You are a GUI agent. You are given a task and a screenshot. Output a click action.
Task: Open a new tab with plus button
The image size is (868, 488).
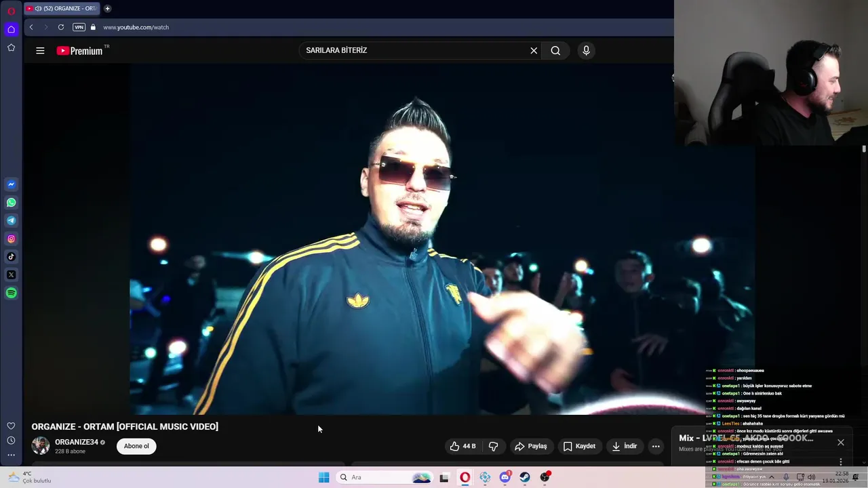pos(107,8)
